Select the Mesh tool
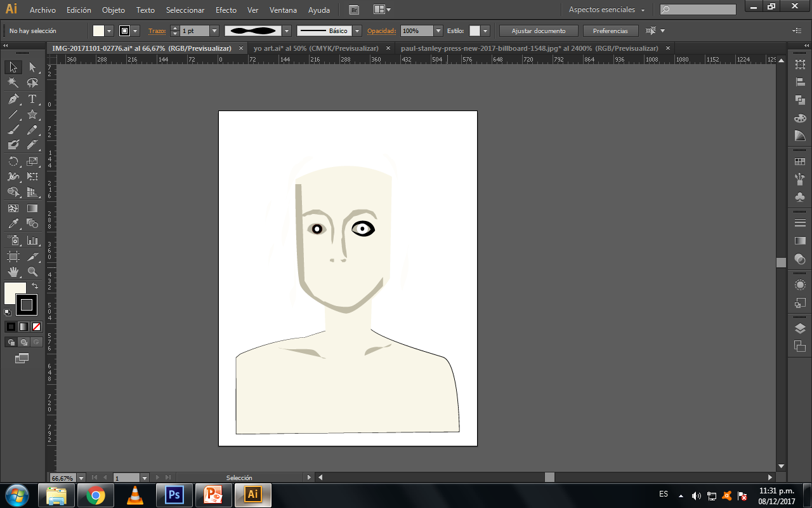This screenshot has height=508, width=812. 13,208
